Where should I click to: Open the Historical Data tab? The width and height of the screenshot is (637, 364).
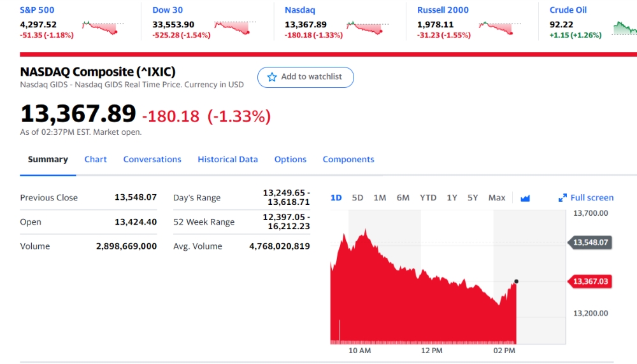227,160
